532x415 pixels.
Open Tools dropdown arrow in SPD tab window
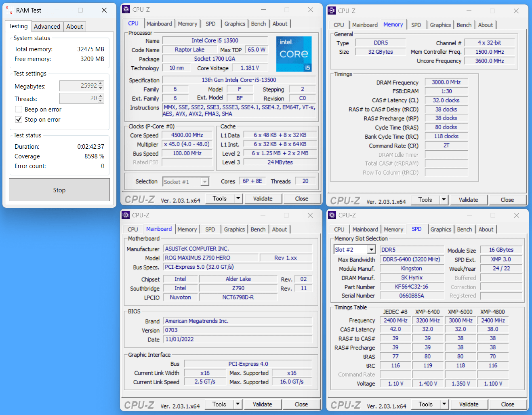[x=444, y=404]
